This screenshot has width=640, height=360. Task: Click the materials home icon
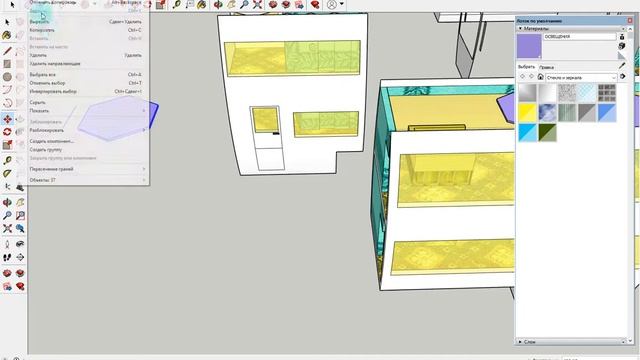click(540, 77)
